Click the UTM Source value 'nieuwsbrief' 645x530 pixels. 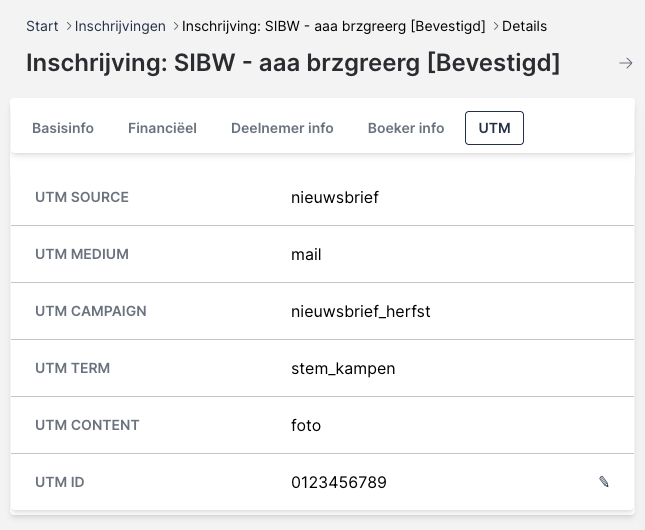click(x=335, y=197)
